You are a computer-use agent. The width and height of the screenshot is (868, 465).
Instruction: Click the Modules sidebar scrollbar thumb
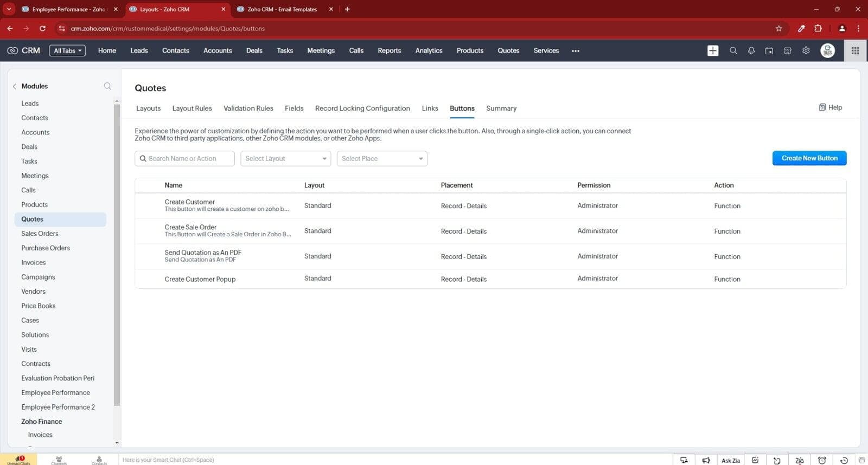click(x=117, y=255)
